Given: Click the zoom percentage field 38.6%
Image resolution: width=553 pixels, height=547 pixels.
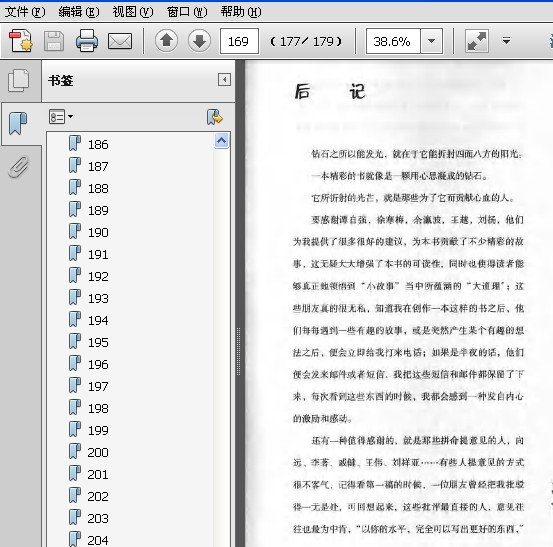Looking at the screenshot, I should click(393, 41).
